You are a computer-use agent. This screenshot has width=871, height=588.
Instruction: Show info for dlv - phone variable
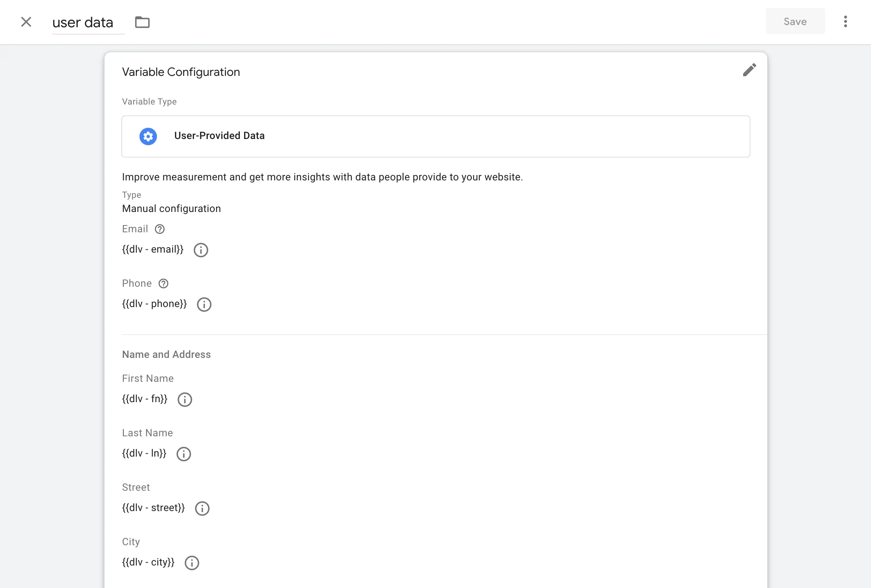204,305
